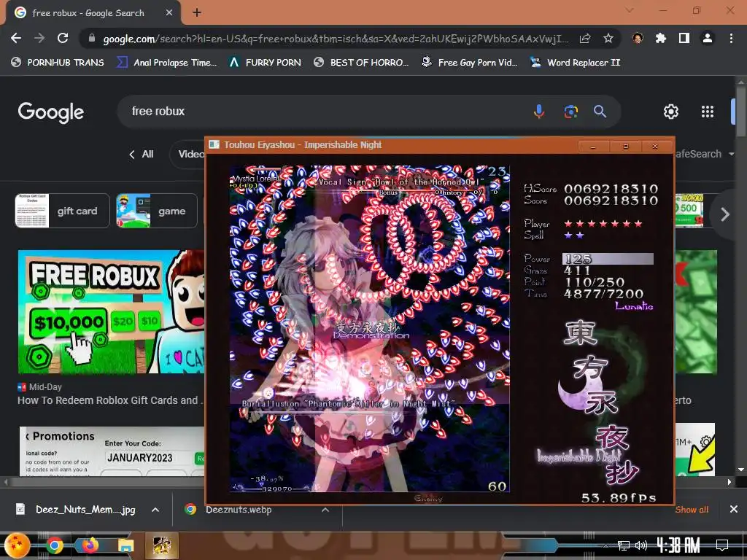The height and width of the screenshot is (560, 747).
Task: Expand options for Deeznuts.webp download
Action: click(x=325, y=510)
